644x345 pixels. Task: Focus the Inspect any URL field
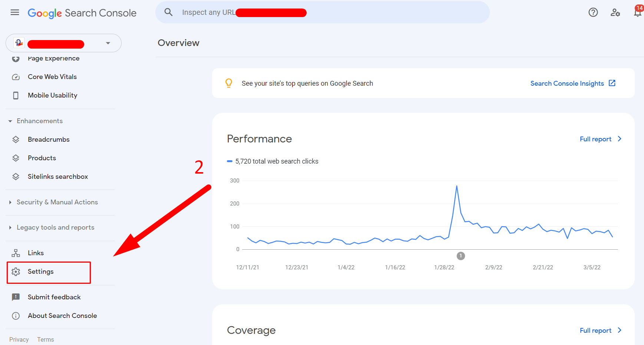[322, 12]
